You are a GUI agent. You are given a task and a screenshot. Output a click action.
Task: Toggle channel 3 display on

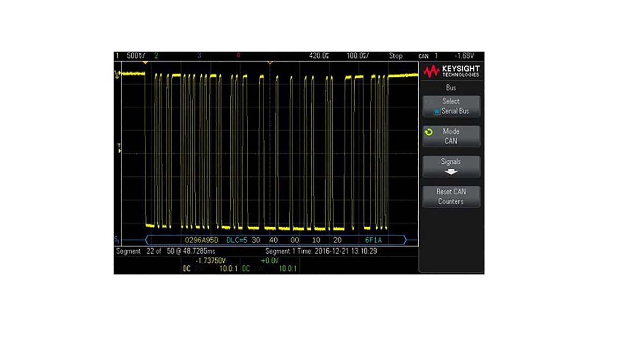pyautogui.click(x=200, y=54)
